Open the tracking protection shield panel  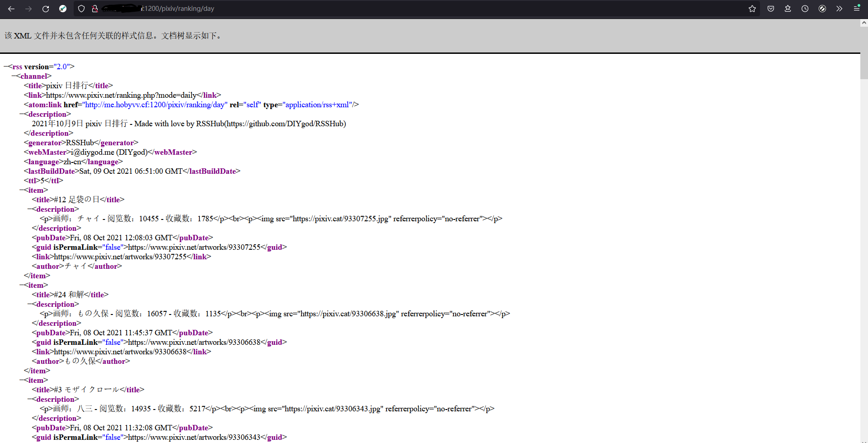coord(81,9)
